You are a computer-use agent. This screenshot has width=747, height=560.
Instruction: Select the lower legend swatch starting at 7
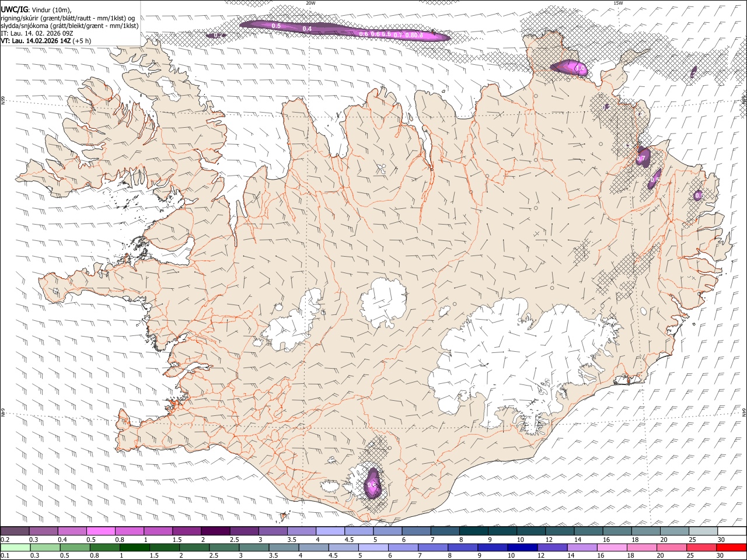click(x=433, y=547)
